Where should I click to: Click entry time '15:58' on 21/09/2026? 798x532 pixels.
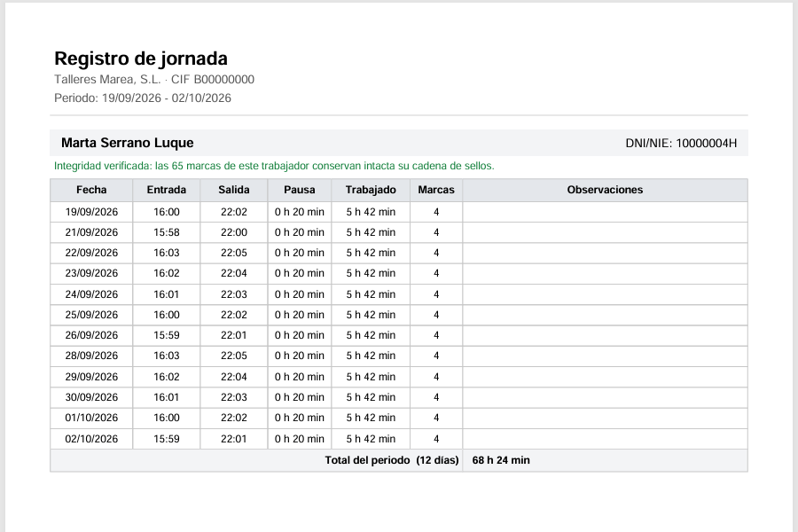click(167, 232)
